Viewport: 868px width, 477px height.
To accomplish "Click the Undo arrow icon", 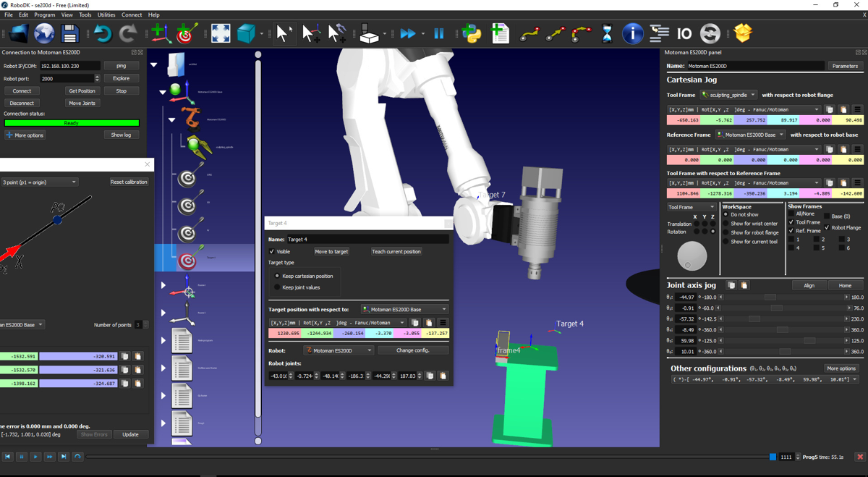I will point(102,33).
